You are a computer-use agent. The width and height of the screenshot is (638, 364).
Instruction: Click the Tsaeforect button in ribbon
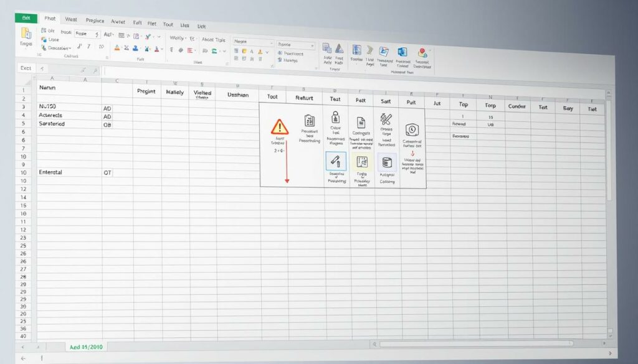pos(290,54)
